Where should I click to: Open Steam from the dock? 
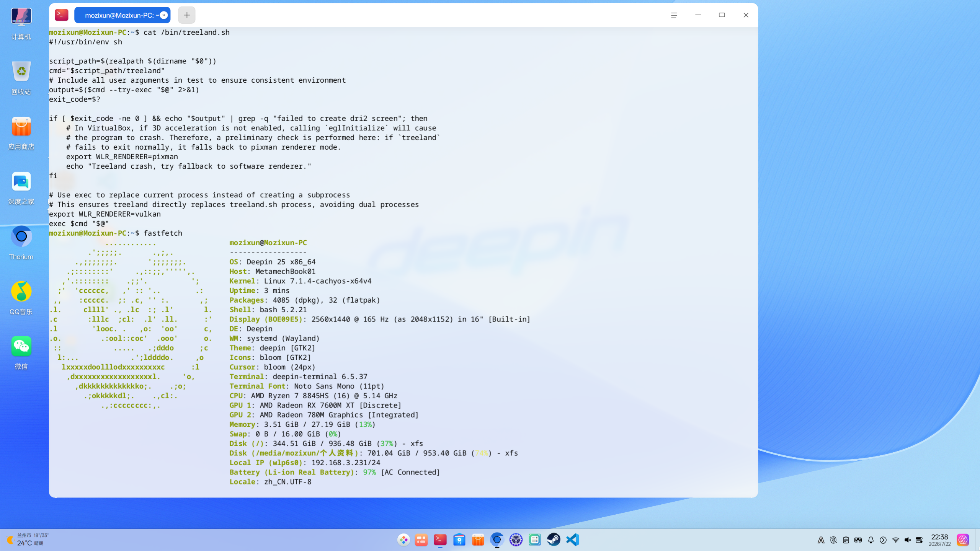point(554,540)
